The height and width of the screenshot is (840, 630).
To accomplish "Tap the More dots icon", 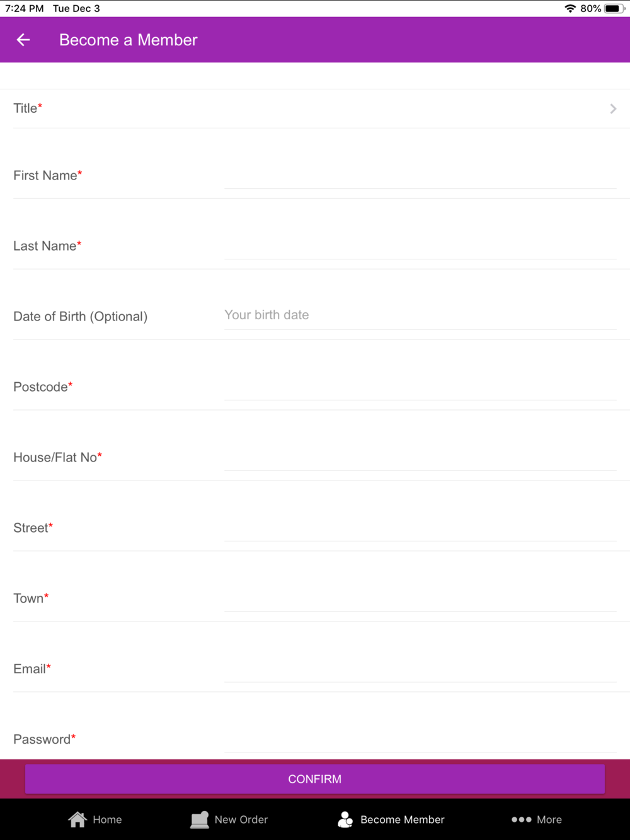I will 521,819.
